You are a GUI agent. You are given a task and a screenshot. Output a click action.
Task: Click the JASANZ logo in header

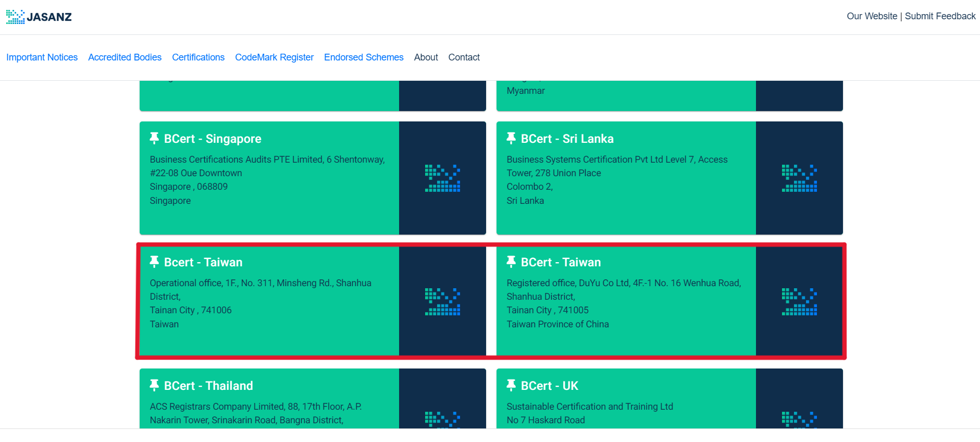click(x=39, y=17)
